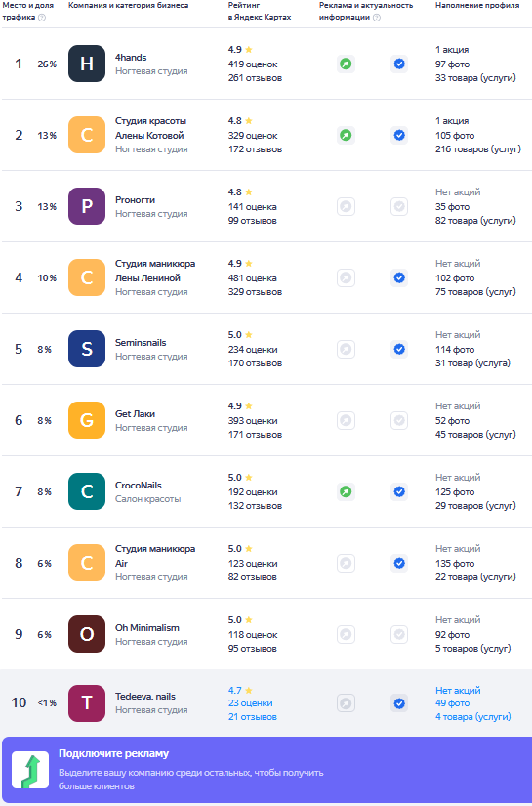Click the Подключите рекламу banner
The height and width of the screenshot is (806, 532).
point(266,770)
